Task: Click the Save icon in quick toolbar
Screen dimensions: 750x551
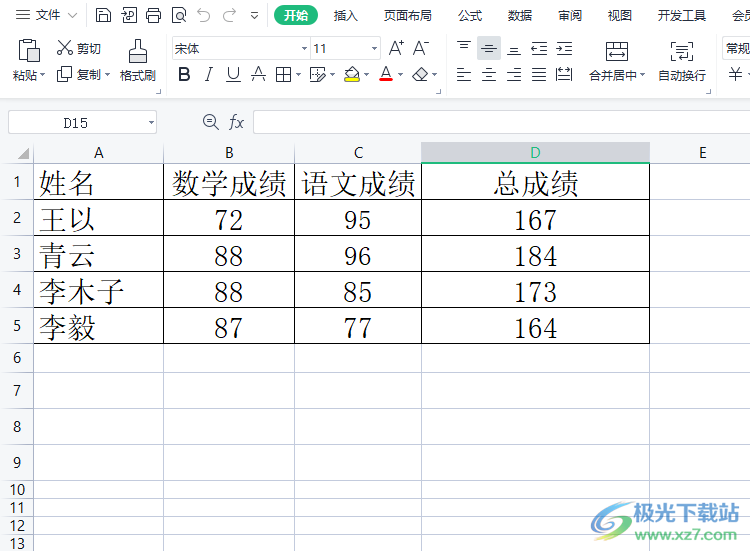Action: (103, 15)
